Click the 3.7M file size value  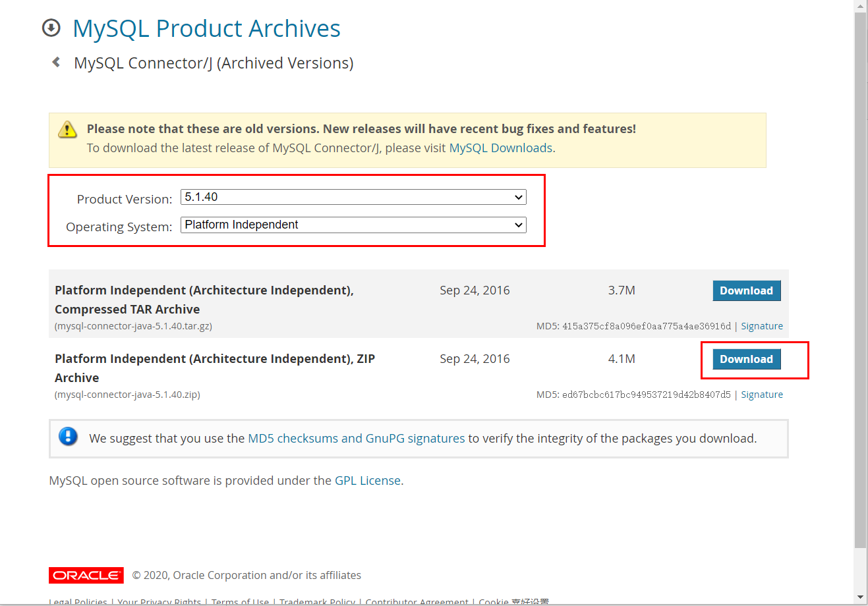[x=622, y=290]
